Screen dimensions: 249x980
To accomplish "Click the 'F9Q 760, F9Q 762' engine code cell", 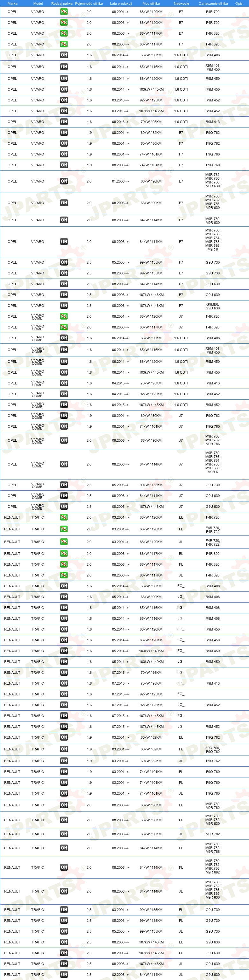I will click(x=212, y=749).
